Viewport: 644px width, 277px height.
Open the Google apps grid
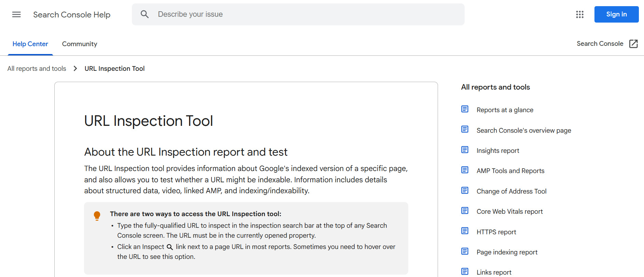coord(580,14)
